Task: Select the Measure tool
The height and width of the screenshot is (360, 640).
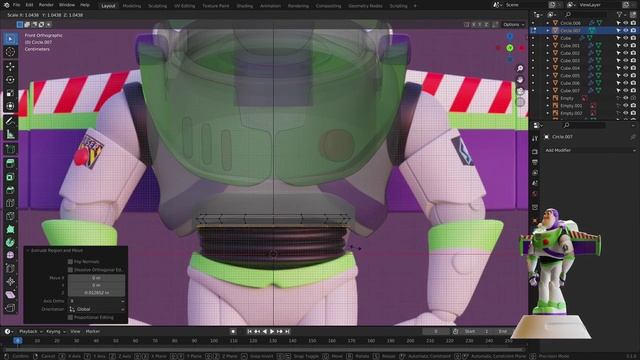Action: [x=10, y=134]
